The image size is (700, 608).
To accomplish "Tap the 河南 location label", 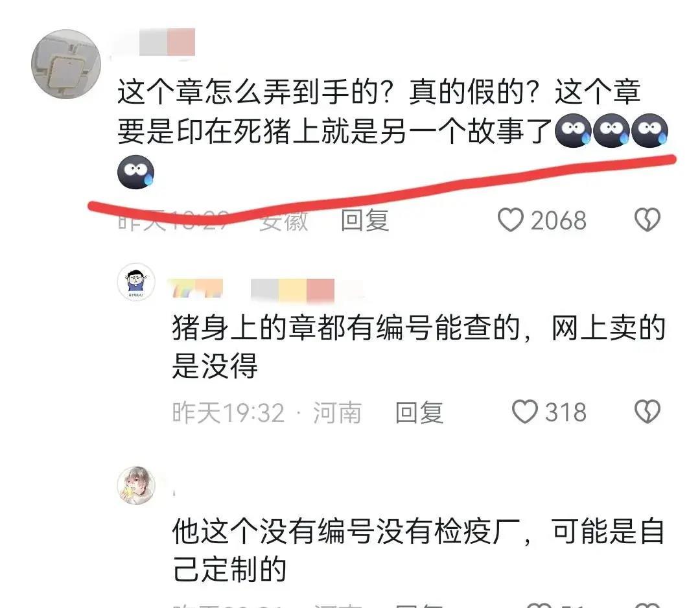I will [x=337, y=412].
